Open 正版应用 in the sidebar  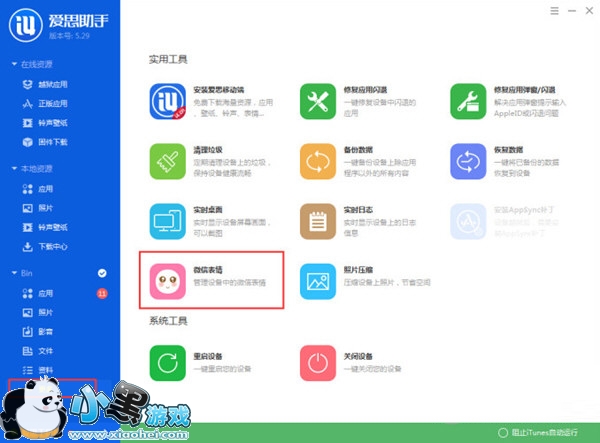point(45,103)
